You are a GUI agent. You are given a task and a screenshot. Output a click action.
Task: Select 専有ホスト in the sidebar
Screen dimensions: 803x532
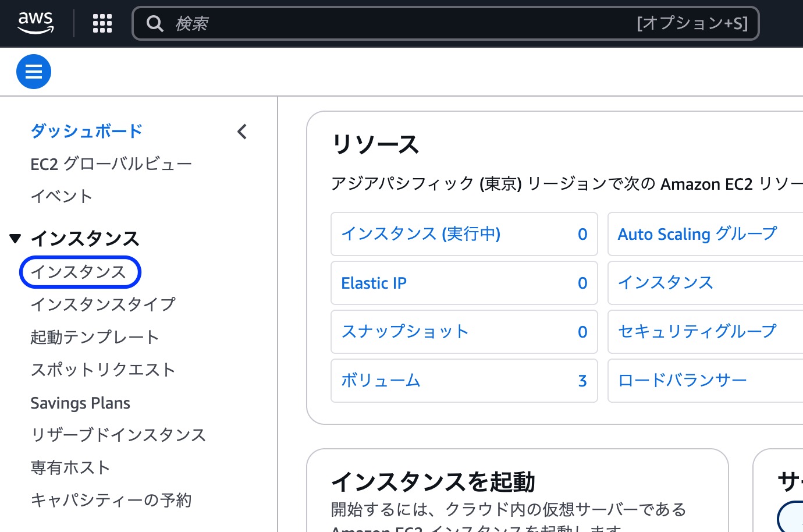[70, 467]
